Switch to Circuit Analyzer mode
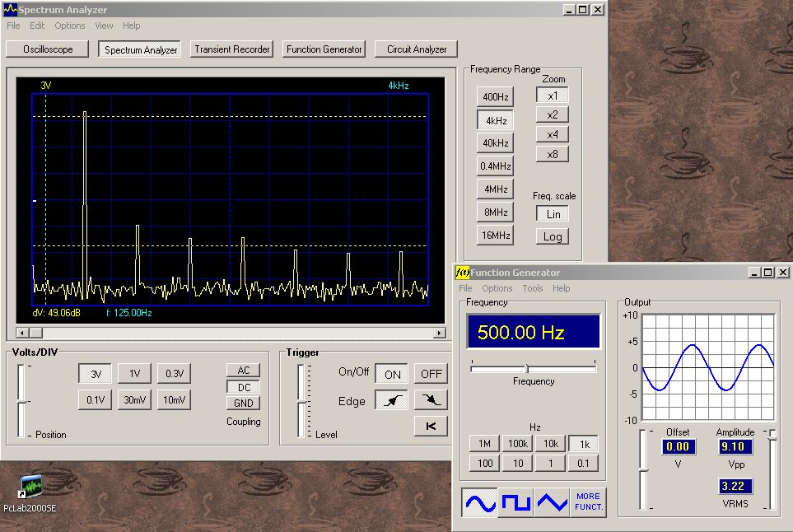 [417, 49]
